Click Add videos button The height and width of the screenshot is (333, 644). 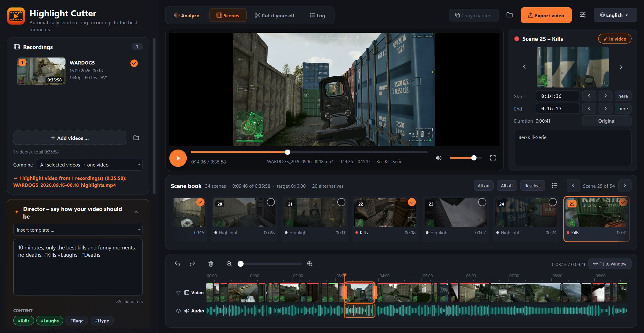click(70, 138)
